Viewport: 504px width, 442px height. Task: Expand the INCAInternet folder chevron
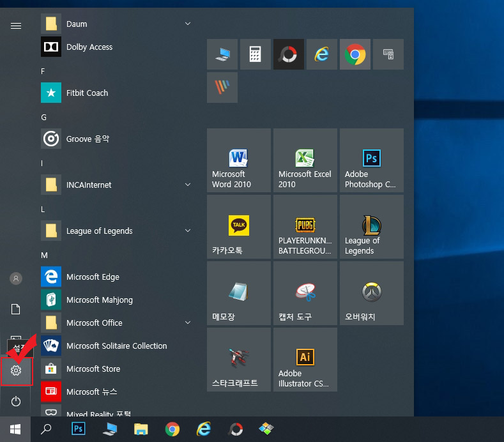coord(188,185)
